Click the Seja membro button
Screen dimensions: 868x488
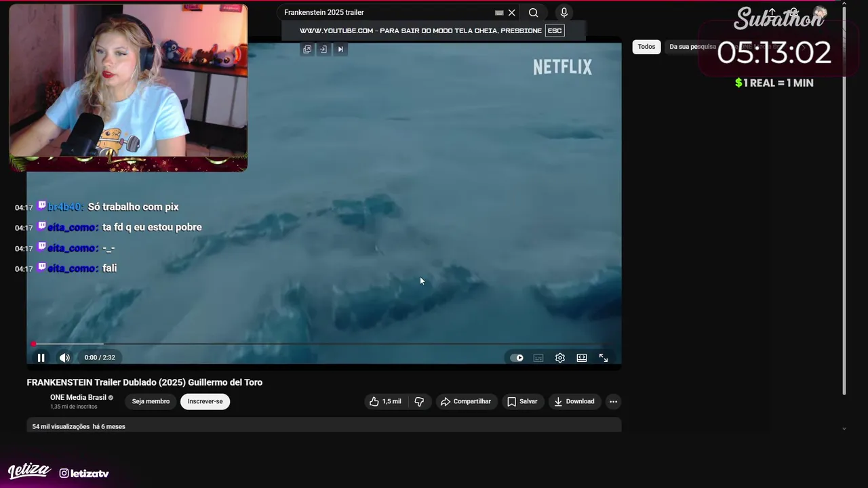(151, 401)
